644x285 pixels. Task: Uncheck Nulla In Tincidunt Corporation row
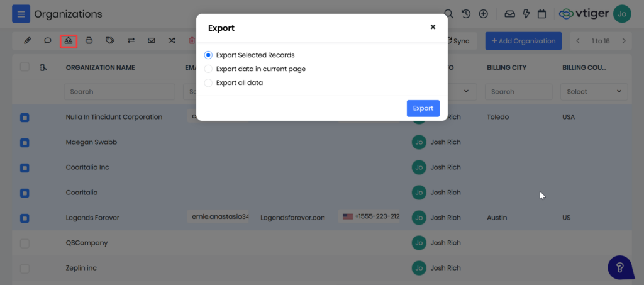(x=25, y=118)
